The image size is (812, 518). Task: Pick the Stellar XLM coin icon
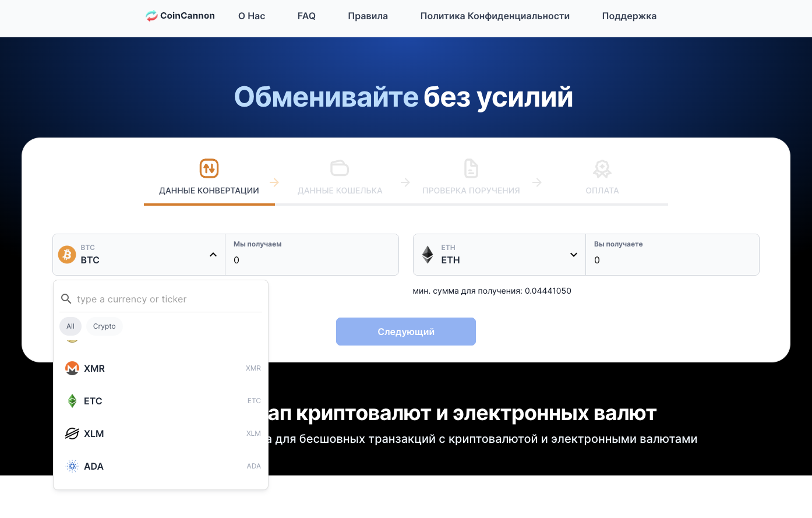click(x=72, y=434)
